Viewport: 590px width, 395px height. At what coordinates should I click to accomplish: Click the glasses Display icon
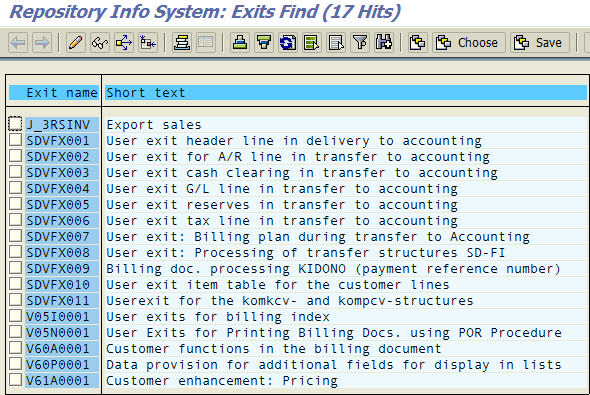pos(100,43)
